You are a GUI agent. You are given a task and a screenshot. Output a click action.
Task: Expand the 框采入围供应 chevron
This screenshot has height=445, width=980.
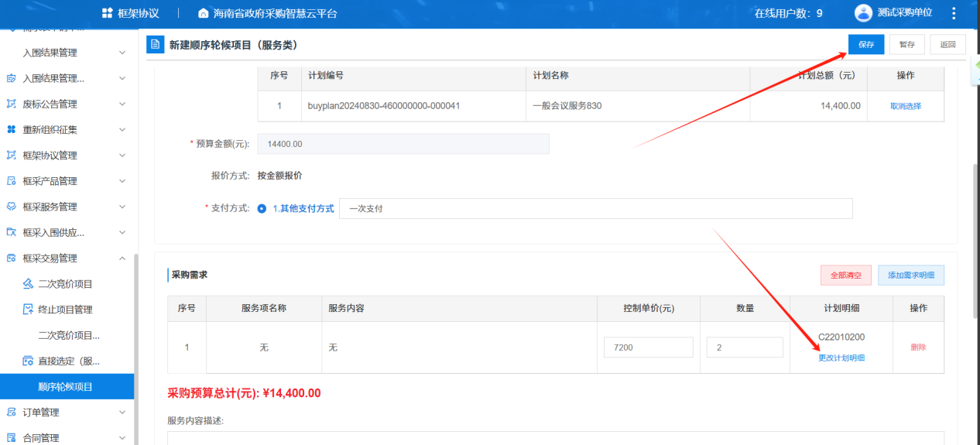tap(122, 232)
